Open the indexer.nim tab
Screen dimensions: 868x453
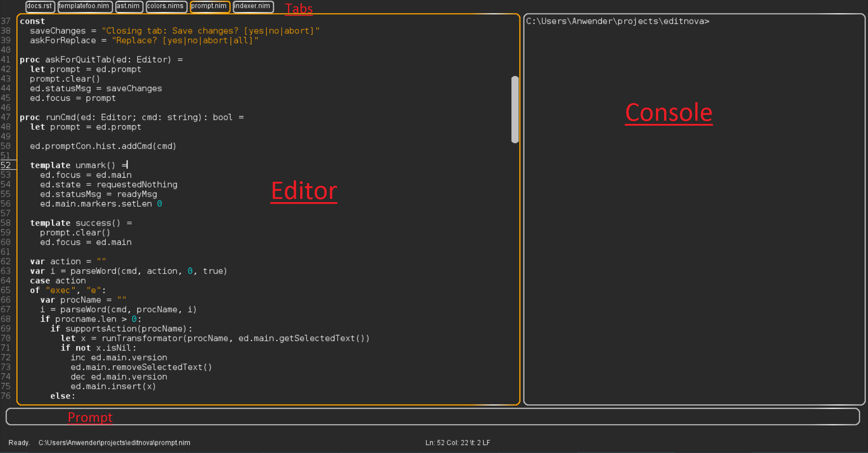253,6
